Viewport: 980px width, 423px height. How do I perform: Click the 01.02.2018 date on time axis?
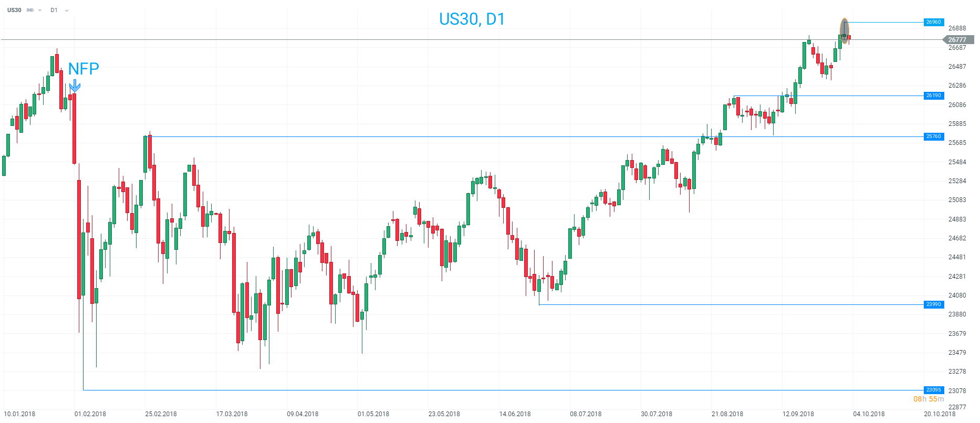pos(90,414)
